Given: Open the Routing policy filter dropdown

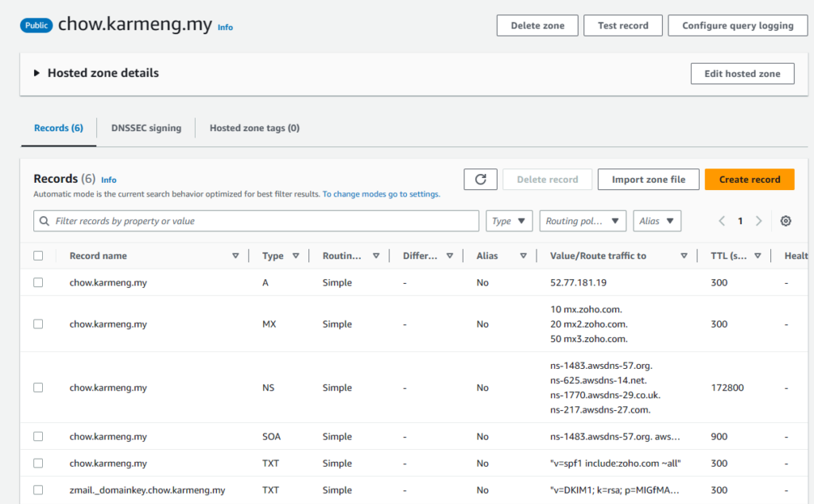Looking at the screenshot, I should (x=583, y=221).
